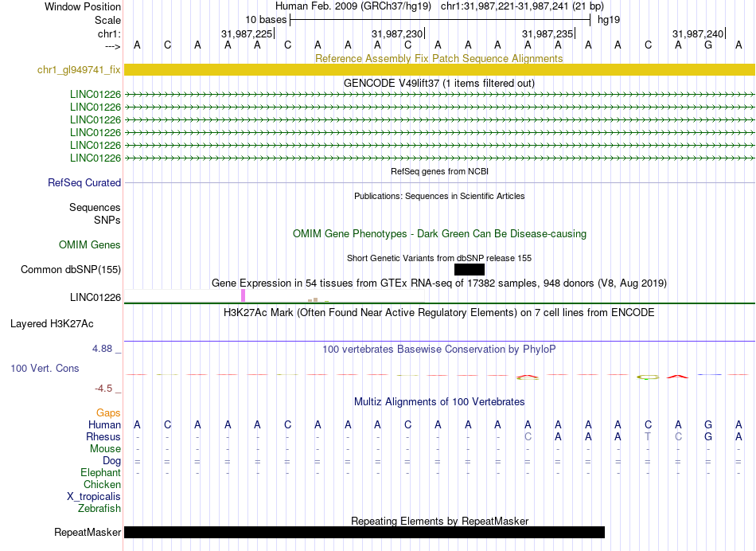This screenshot has height=551, width=756.
Task: Click the G base in Human alignment row
Action: coord(708,424)
